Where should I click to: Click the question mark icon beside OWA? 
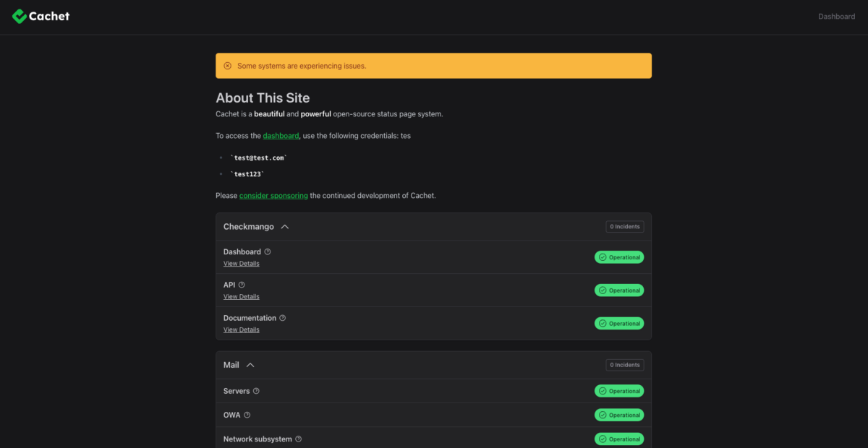coord(246,415)
